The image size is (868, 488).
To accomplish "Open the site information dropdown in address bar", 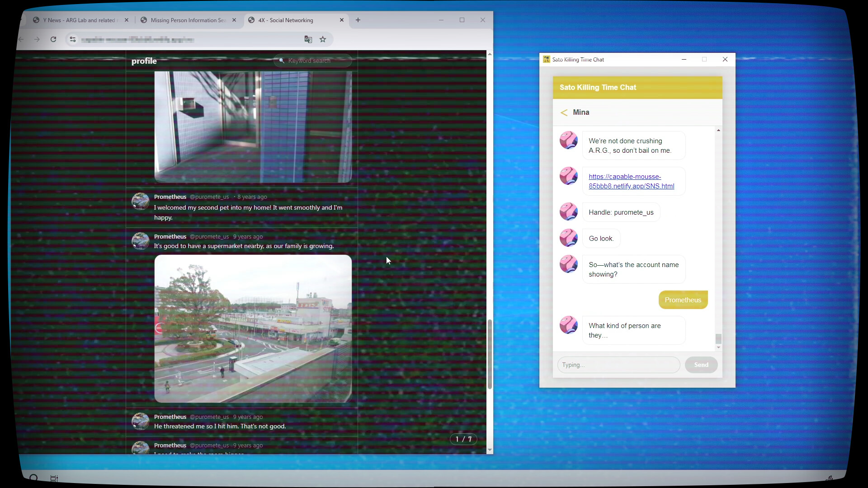I will 73,39.
